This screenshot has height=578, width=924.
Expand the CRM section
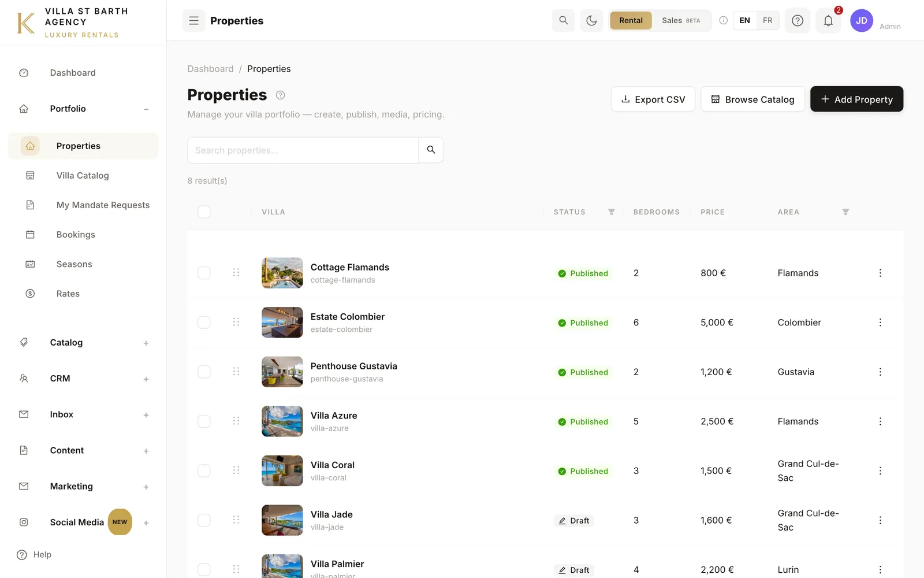pos(146,379)
